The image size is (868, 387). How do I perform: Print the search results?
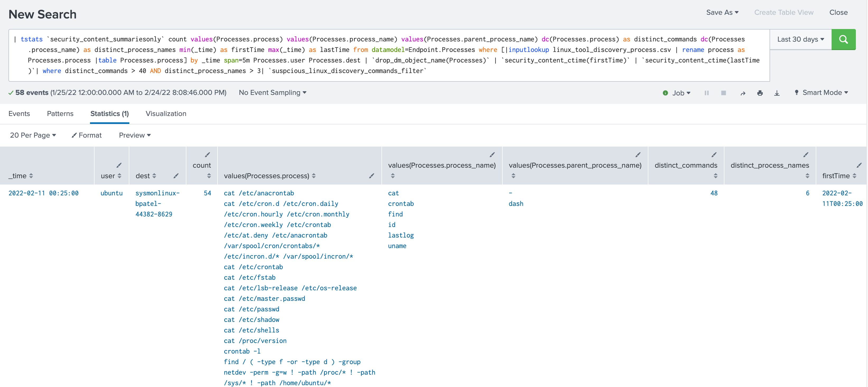tap(759, 93)
